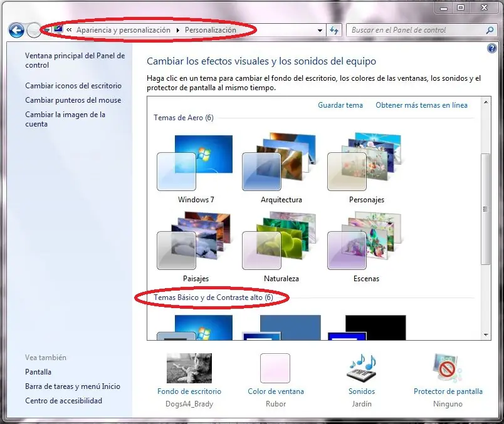The height and width of the screenshot is (424, 504).
Task: Click the theme list scroll up arrow
Action: click(x=486, y=102)
